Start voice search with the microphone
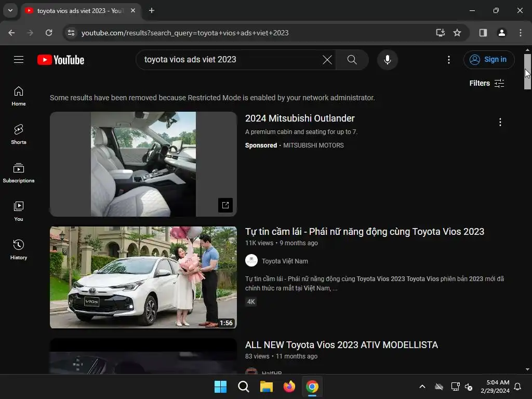 coord(387,60)
